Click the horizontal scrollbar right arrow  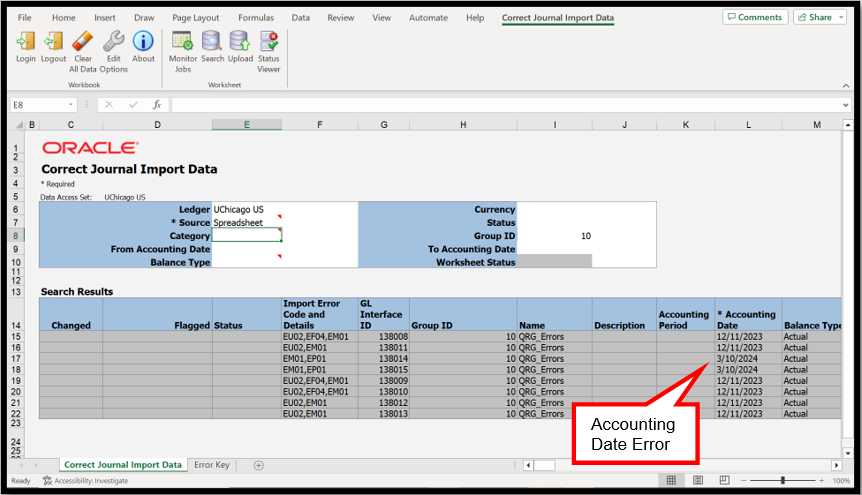pos(836,465)
